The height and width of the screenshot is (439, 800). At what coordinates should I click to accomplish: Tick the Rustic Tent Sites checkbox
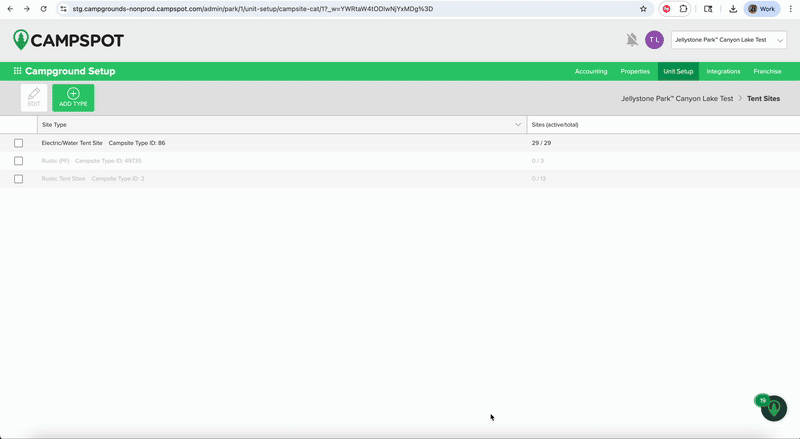(18, 179)
